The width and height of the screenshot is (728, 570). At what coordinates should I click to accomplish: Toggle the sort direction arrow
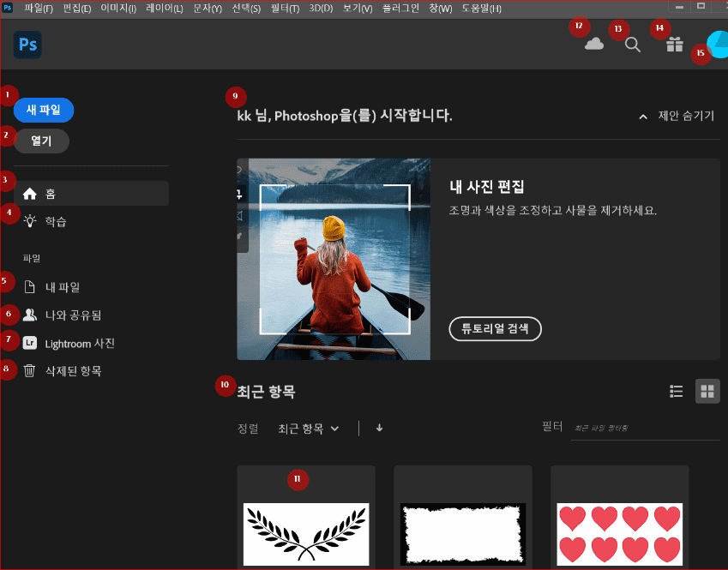pos(379,428)
